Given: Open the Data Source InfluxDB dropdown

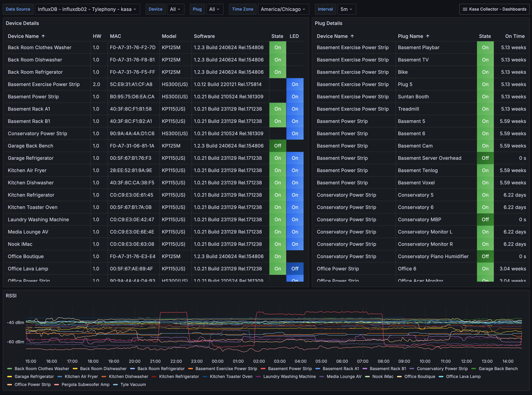Looking at the screenshot, I should (87, 9).
